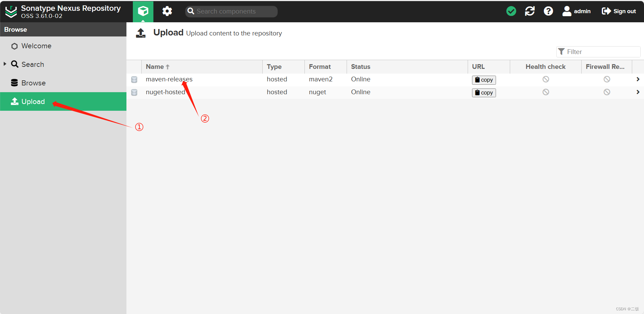Click the refresh icon in header
This screenshot has height=314, width=644.
530,11
